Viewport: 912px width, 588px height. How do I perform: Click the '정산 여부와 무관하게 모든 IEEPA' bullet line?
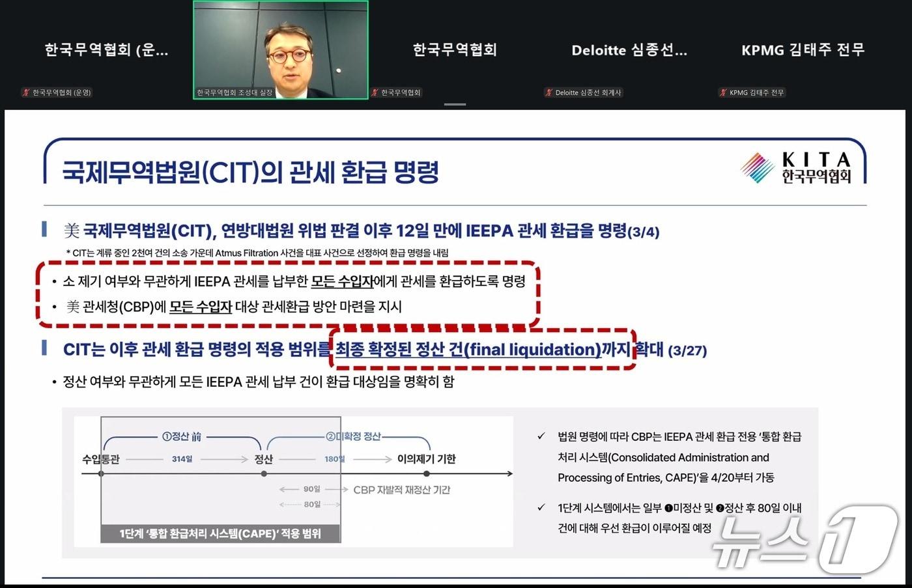click(x=253, y=382)
